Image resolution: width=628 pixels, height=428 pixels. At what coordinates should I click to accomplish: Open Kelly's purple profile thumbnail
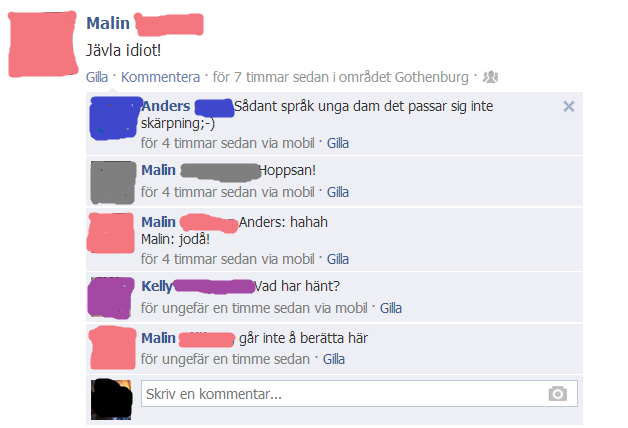tap(111, 298)
